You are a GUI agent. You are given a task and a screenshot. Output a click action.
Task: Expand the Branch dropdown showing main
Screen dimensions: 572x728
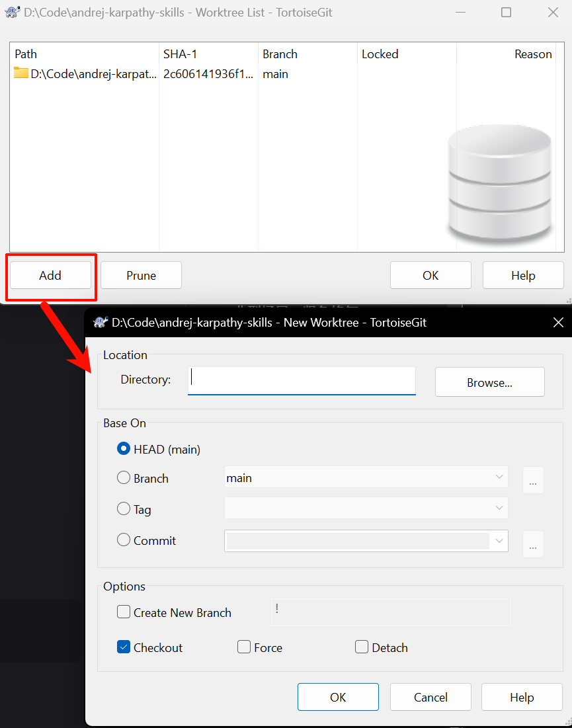(366, 477)
